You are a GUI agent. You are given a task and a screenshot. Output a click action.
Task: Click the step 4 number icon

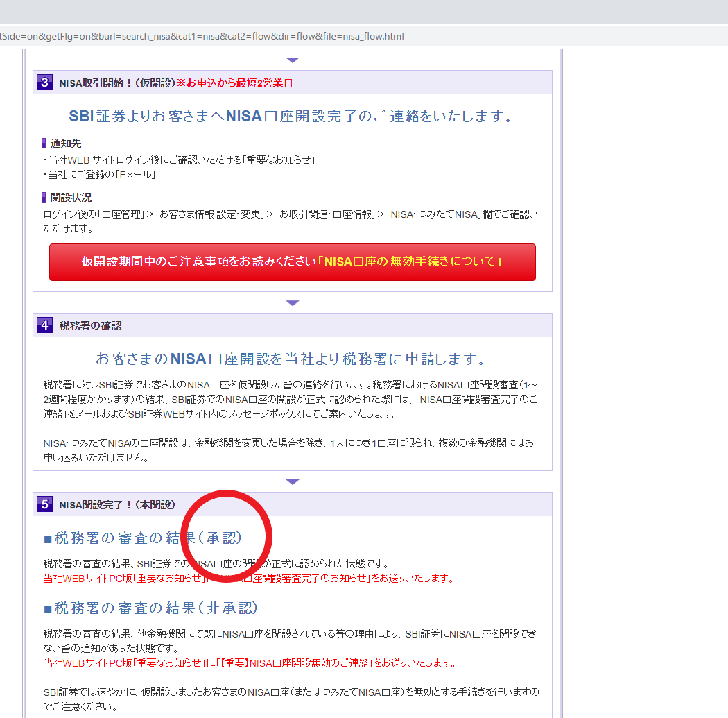tap(44, 325)
